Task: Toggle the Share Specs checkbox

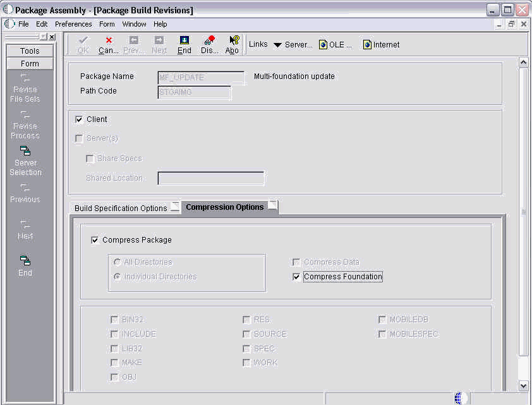Action: click(x=90, y=159)
